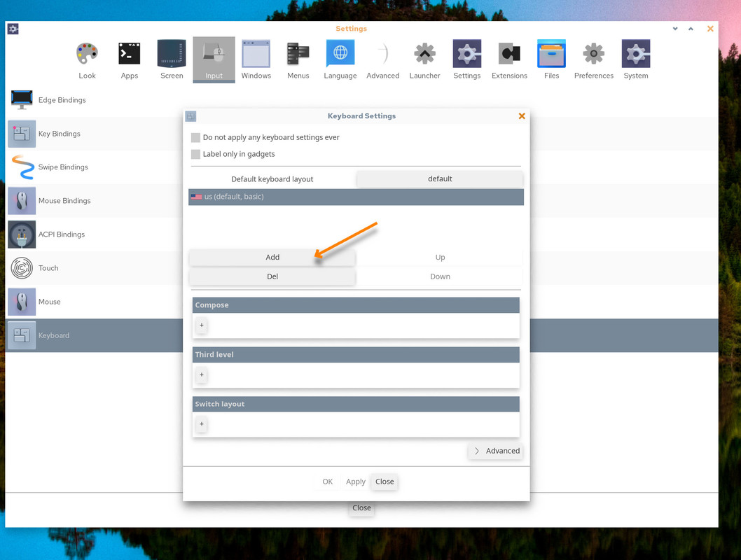
Task: Select Key Bindings list item
Action: (95, 134)
